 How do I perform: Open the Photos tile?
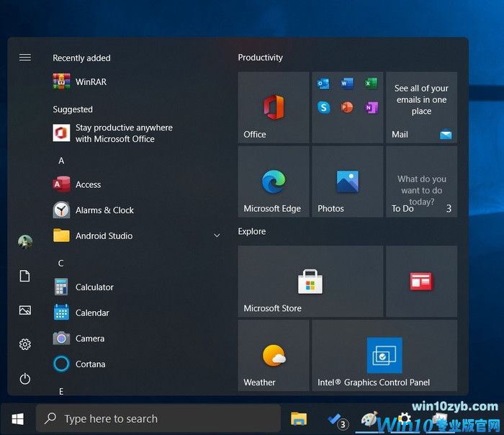(347, 181)
